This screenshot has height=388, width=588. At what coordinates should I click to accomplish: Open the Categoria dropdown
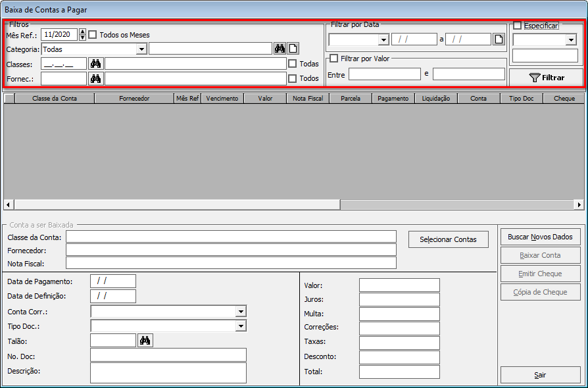[141, 49]
